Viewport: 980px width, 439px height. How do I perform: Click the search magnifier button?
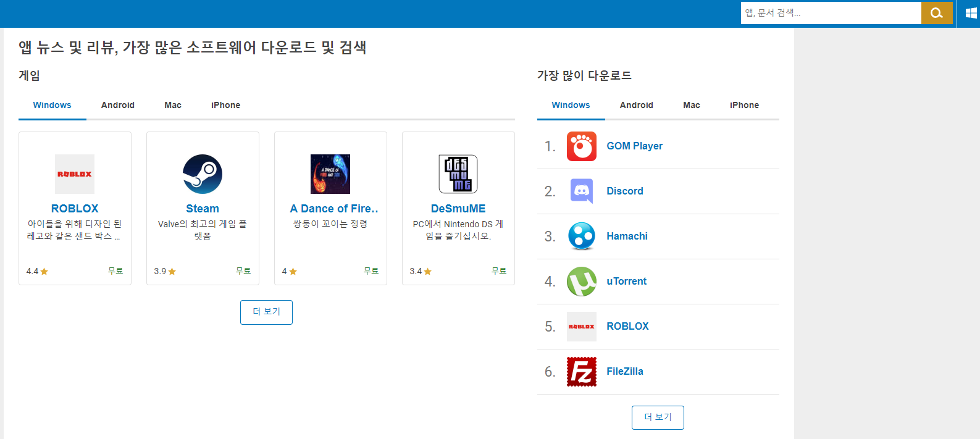(x=937, y=13)
